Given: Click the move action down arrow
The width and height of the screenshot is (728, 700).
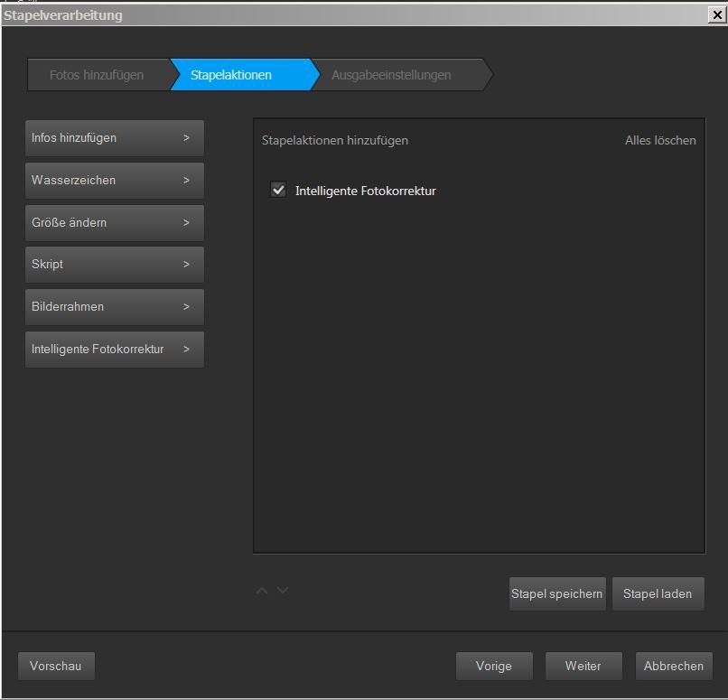Looking at the screenshot, I should 282,591.
